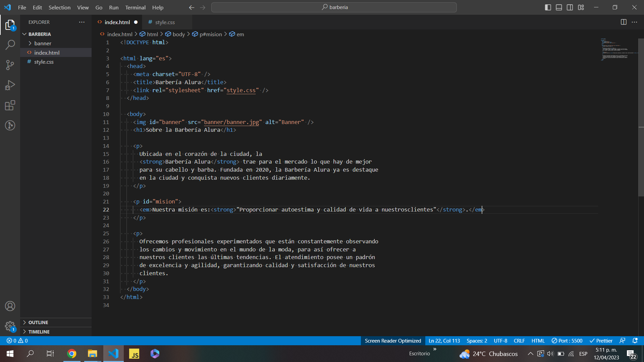
Task: Open Explorer more actions ellipsis
Action: 82,22
